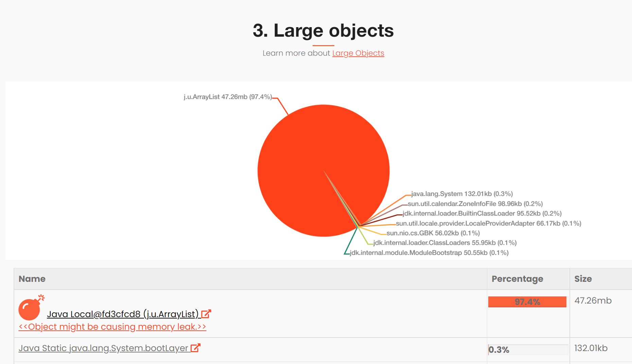Open external link icon beside System.bootLayer
The width and height of the screenshot is (632, 364).
point(196,348)
